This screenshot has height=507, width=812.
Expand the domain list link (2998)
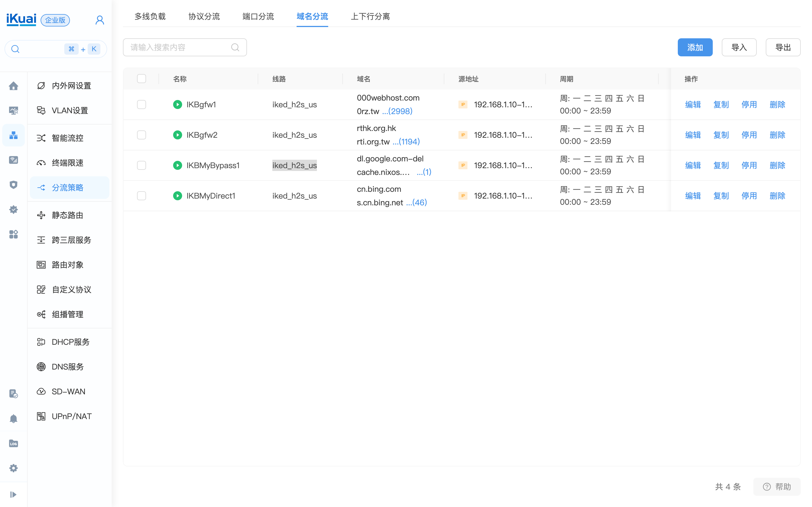[397, 111]
